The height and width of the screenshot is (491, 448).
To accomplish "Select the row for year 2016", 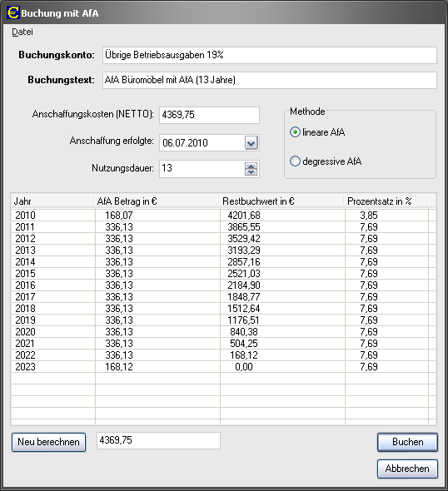I will (x=223, y=285).
